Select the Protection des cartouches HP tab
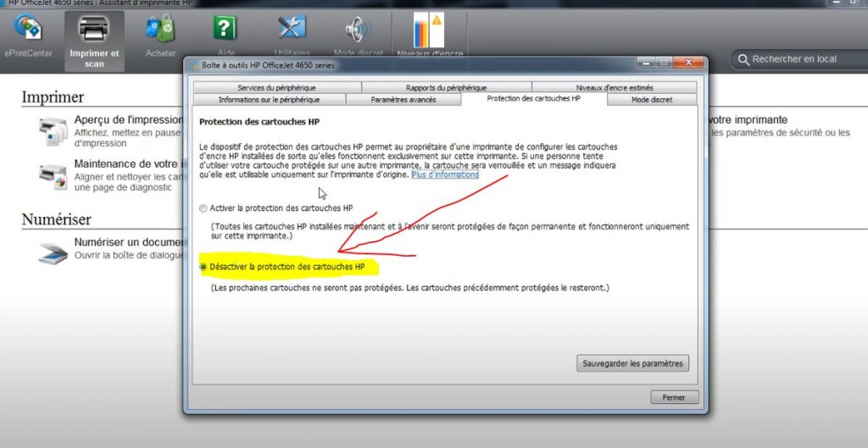868x448 pixels. pyautogui.click(x=534, y=98)
